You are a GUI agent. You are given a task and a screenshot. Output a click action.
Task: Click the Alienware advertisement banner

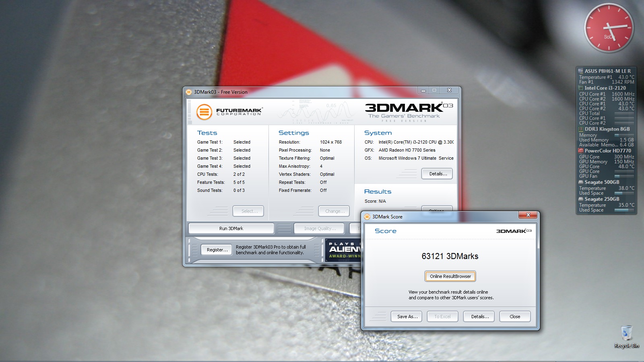click(x=343, y=250)
